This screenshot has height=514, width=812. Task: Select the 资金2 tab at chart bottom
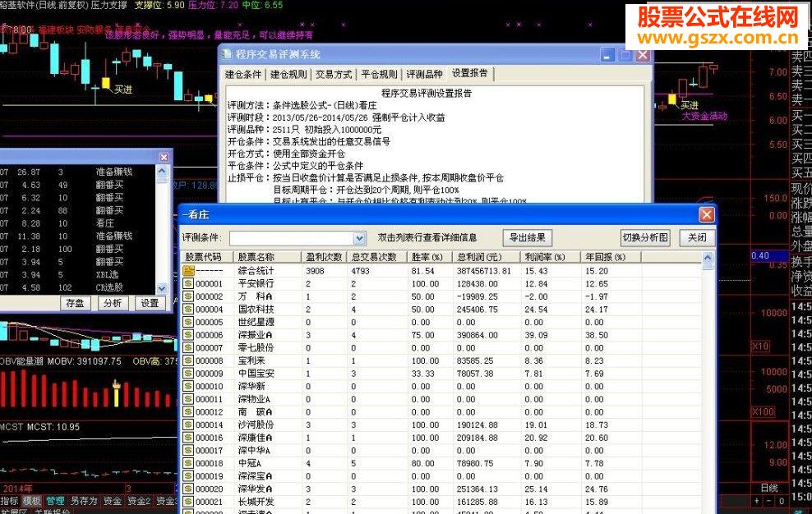139,501
